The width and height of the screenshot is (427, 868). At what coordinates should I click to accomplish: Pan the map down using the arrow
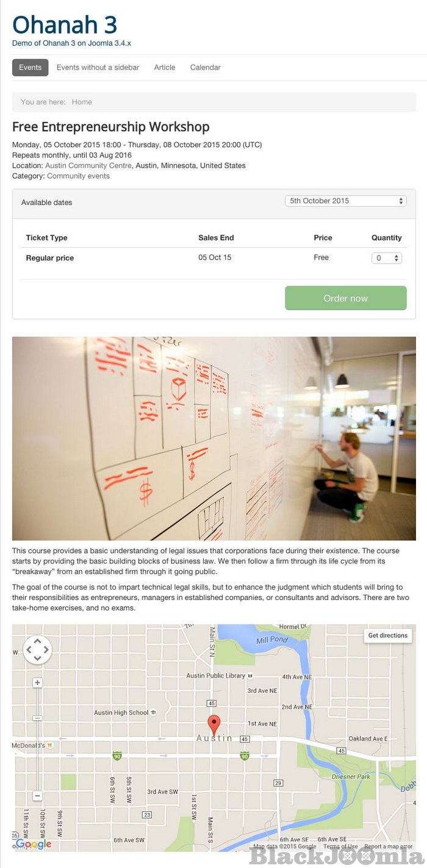(x=37, y=658)
